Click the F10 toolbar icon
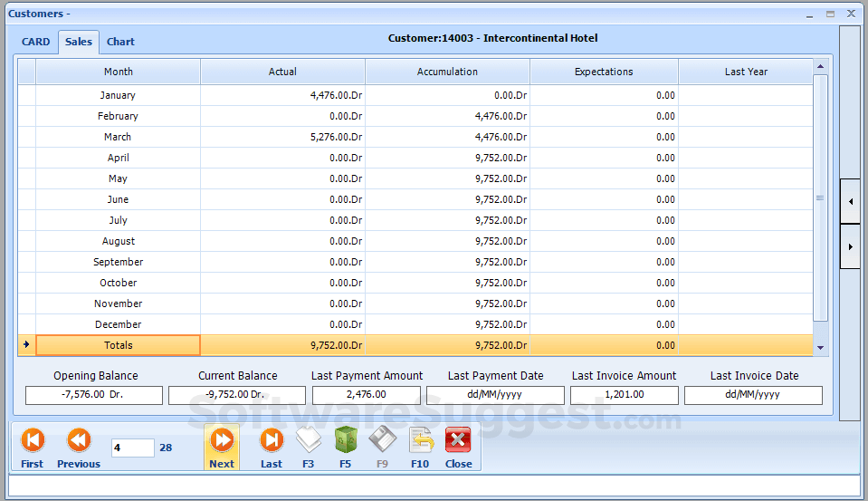 [x=420, y=448]
